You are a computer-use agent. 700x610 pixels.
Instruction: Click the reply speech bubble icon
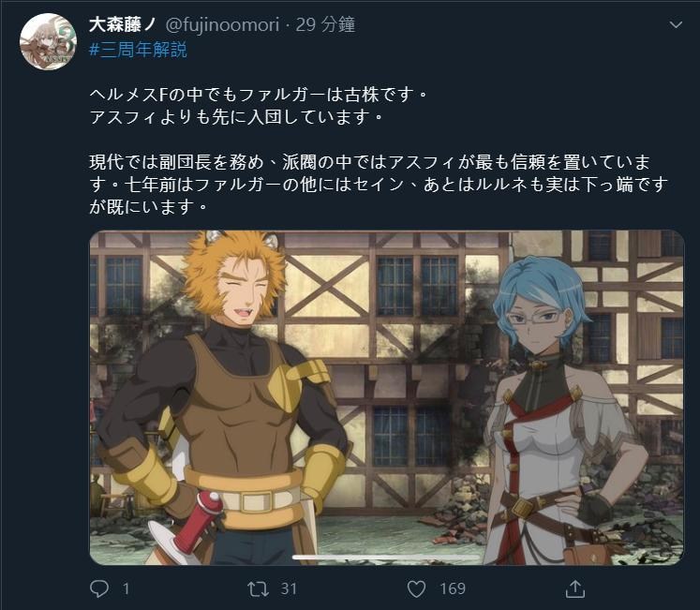coord(99,588)
